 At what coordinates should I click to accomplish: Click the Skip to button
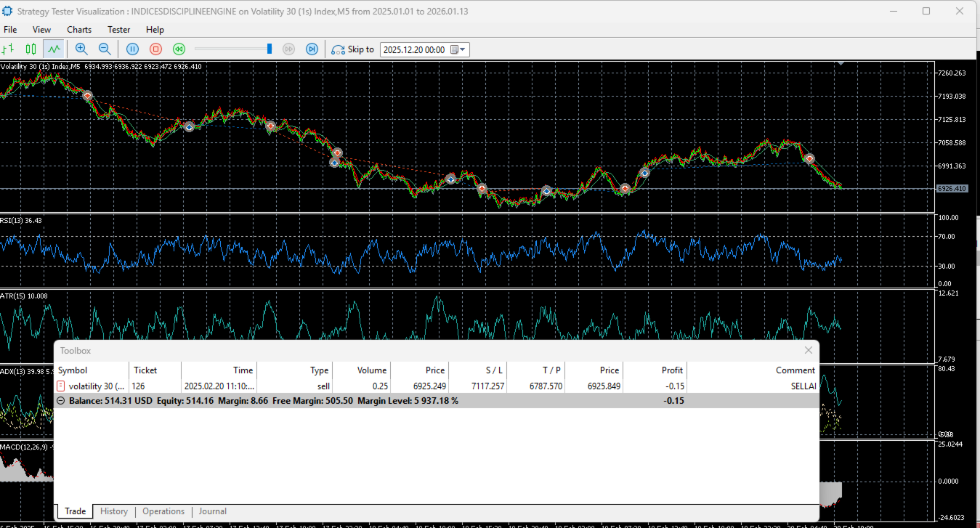click(x=353, y=49)
